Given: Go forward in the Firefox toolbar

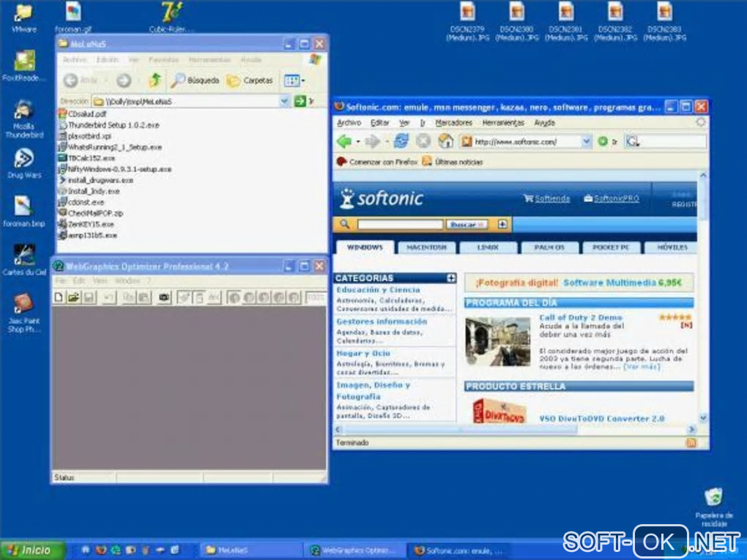Looking at the screenshot, I should (373, 141).
